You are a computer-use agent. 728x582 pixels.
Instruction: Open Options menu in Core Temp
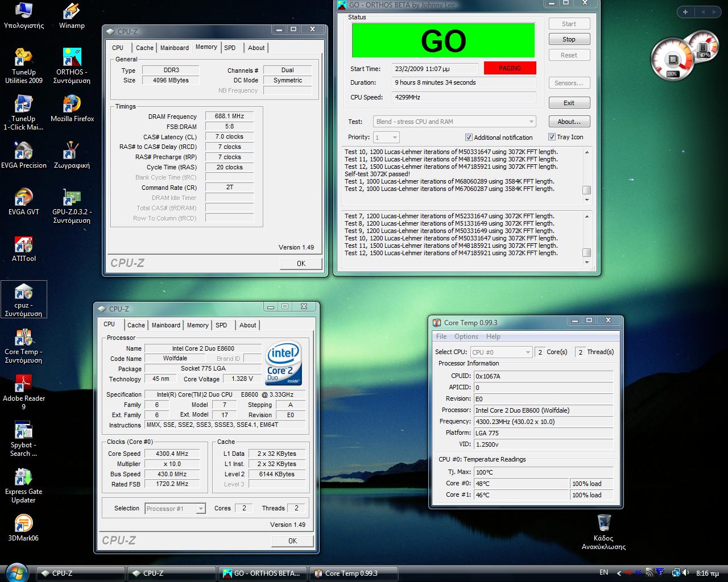pos(466,336)
